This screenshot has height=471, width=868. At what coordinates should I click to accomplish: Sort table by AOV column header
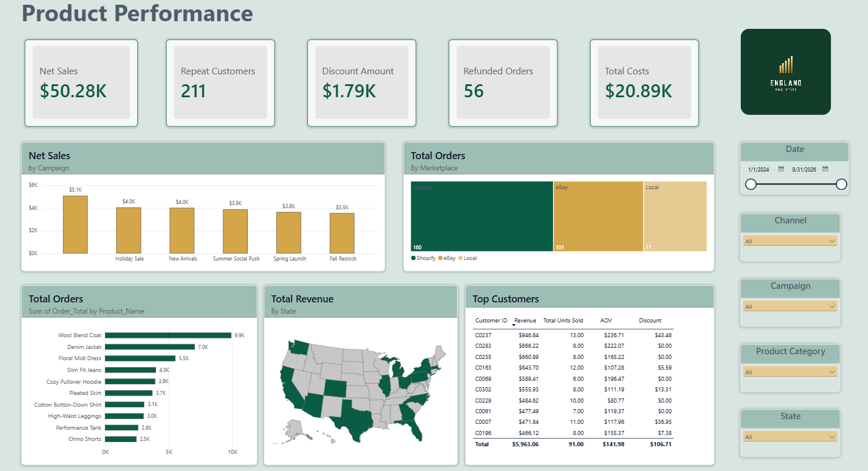click(x=606, y=321)
